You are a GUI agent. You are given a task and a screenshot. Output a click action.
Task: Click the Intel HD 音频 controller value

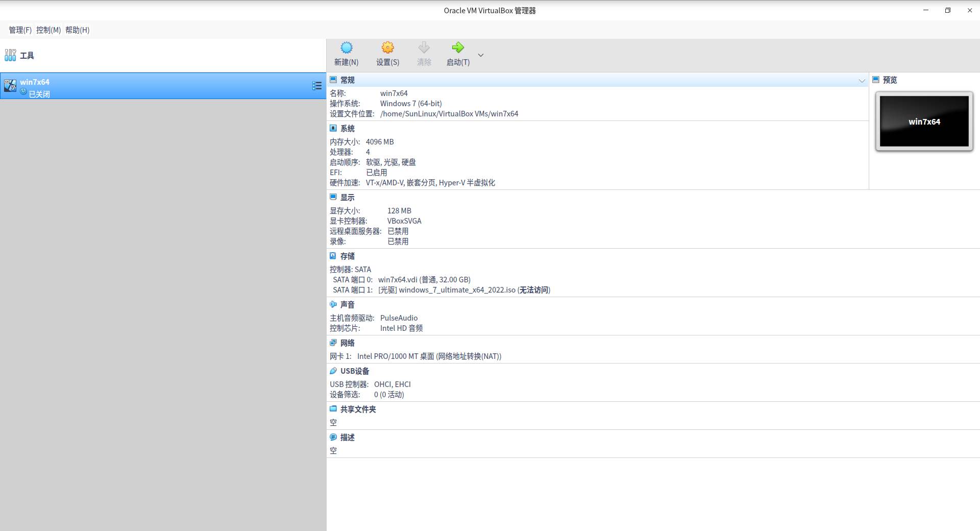[401, 328]
